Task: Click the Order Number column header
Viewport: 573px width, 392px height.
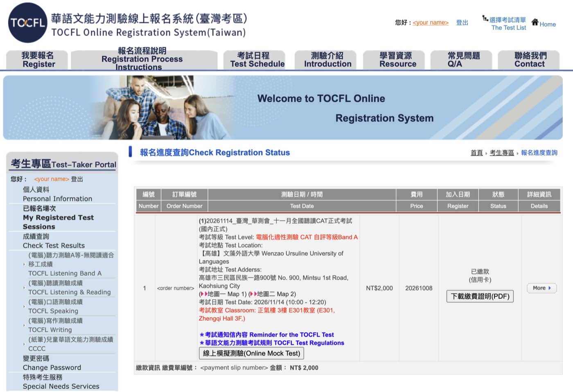Action: tap(185, 206)
